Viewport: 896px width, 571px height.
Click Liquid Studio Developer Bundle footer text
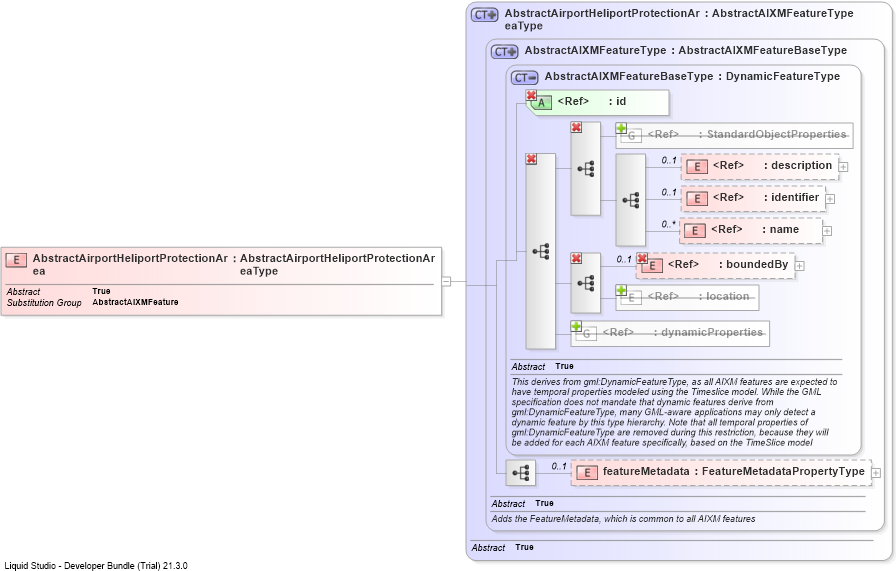pos(96,566)
